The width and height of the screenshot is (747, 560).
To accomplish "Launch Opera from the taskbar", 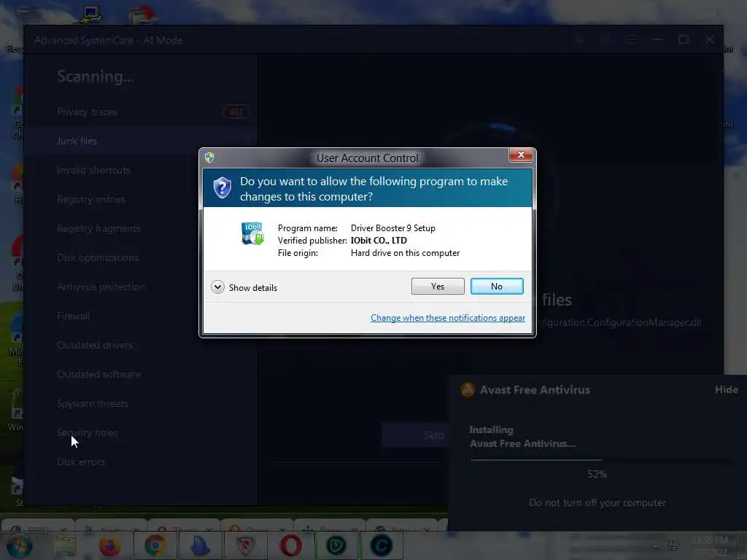I will [x=290, y=546].
